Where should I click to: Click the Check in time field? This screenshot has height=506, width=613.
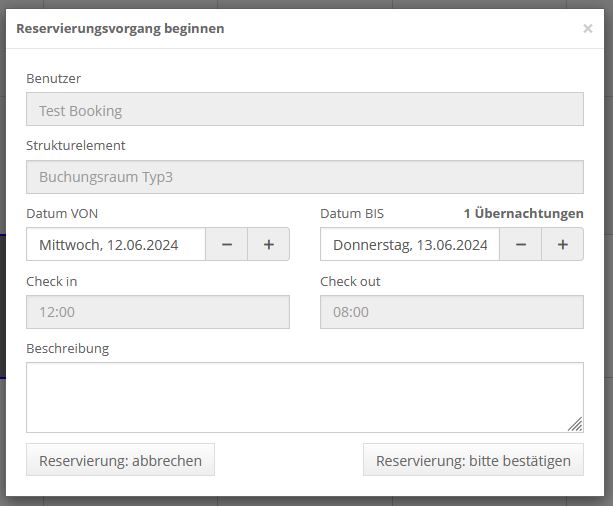pos(157,312)
